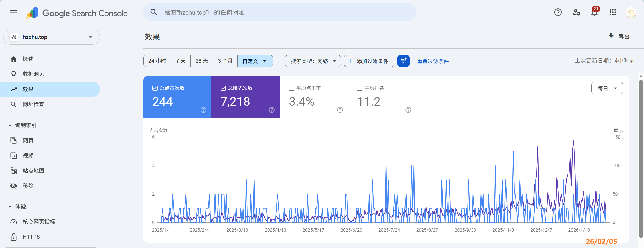
Task: Go to 数据洞见 in the sidebar
Action: click(x=50, y=74)
